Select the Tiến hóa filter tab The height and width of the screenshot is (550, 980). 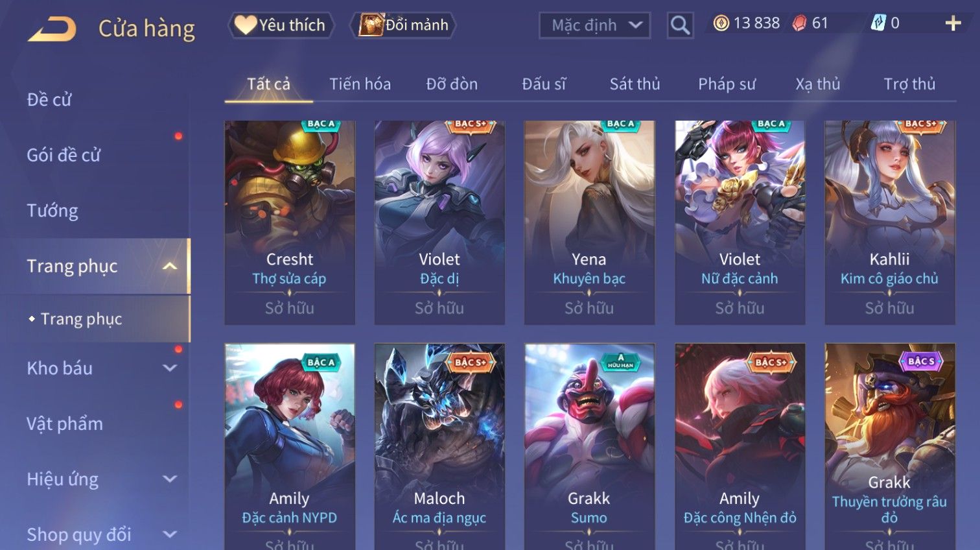[360, 84]
